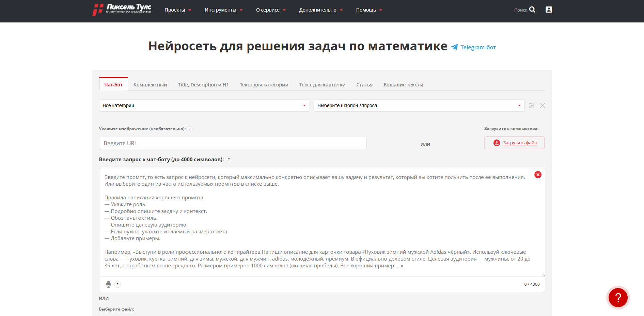
Task: Open the Telegram-бот link
Action: coord(477,47)
